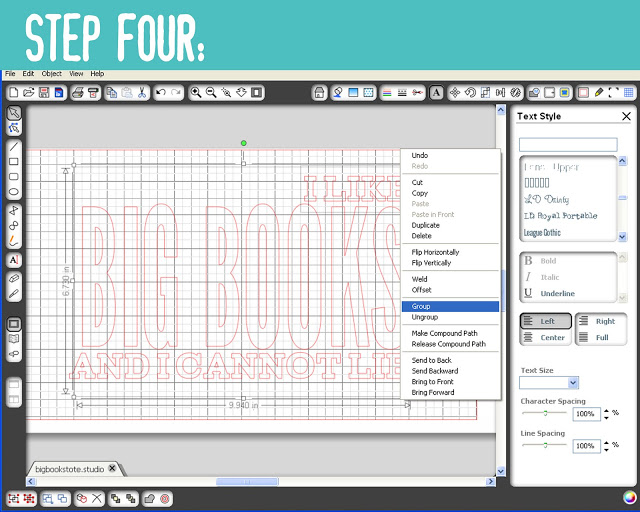Close the Text Style panel

pyautogui.click(x=626, y=116)
